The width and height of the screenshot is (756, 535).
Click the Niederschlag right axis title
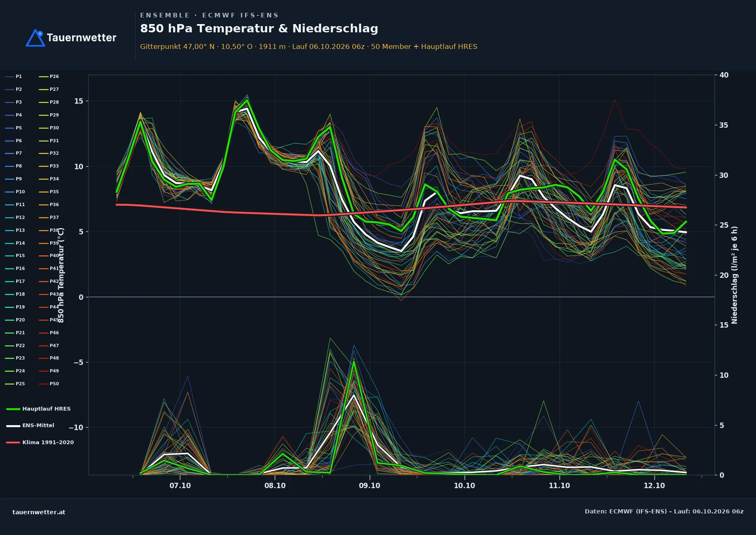click(x=734, y=275)
